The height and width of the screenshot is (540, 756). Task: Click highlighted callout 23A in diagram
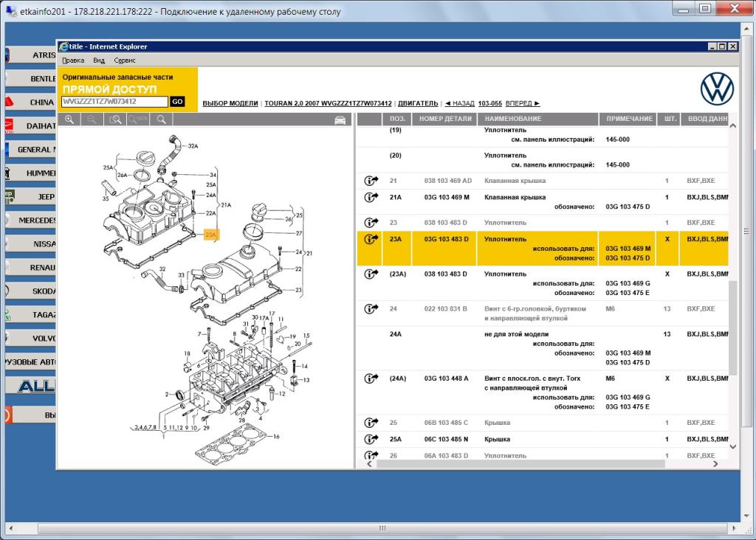click(x=211, y=235)
